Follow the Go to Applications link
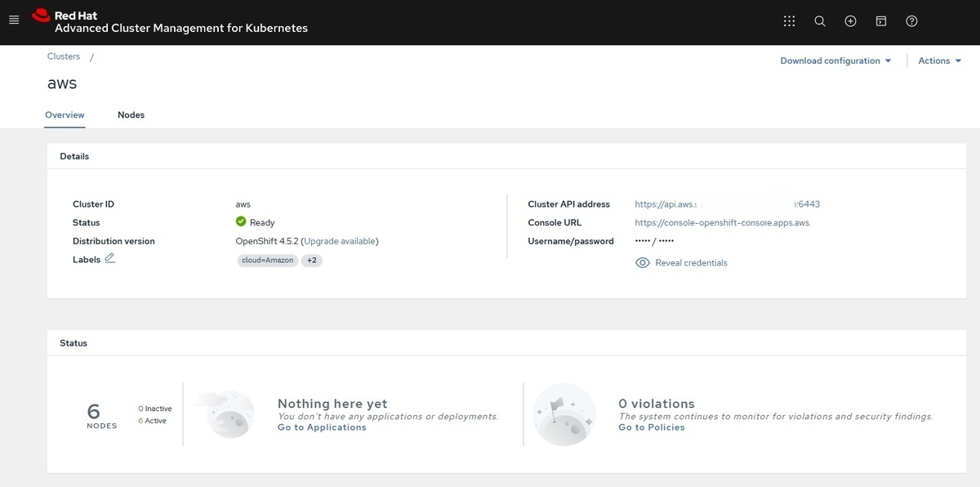Screen dimensions: 980x487 click(322, 427)
